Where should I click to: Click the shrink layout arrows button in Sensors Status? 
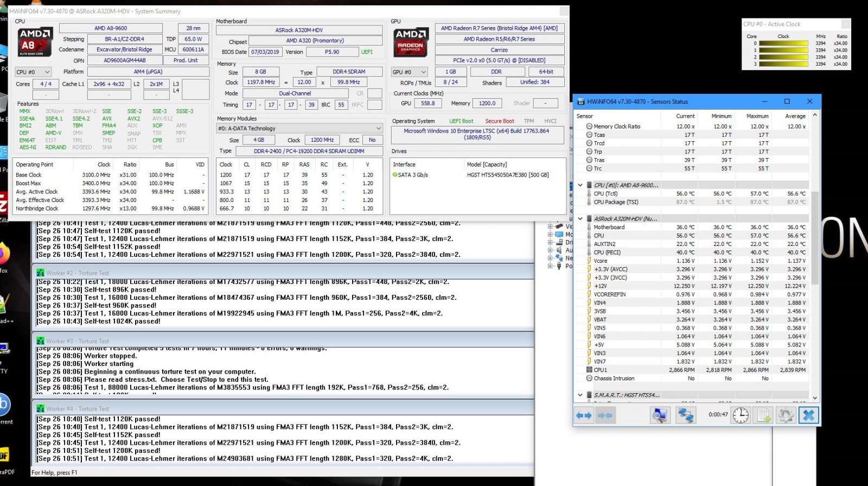click(605, 415)
